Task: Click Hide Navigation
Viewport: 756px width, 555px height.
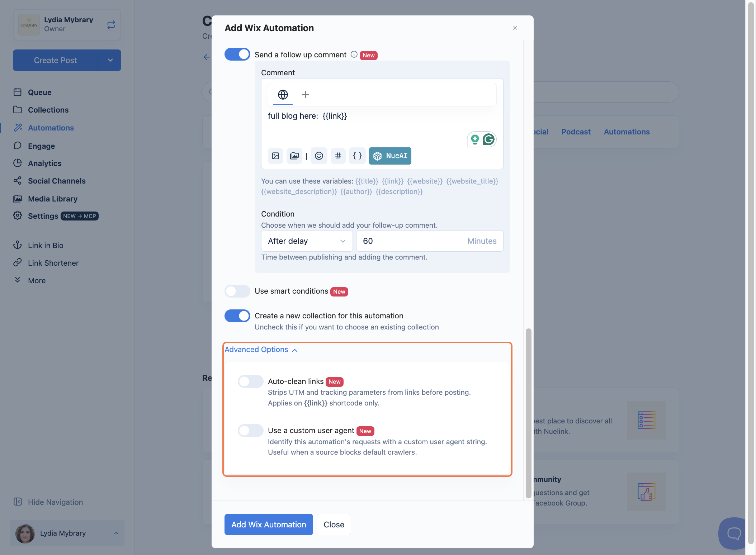Action: (48, 502)
